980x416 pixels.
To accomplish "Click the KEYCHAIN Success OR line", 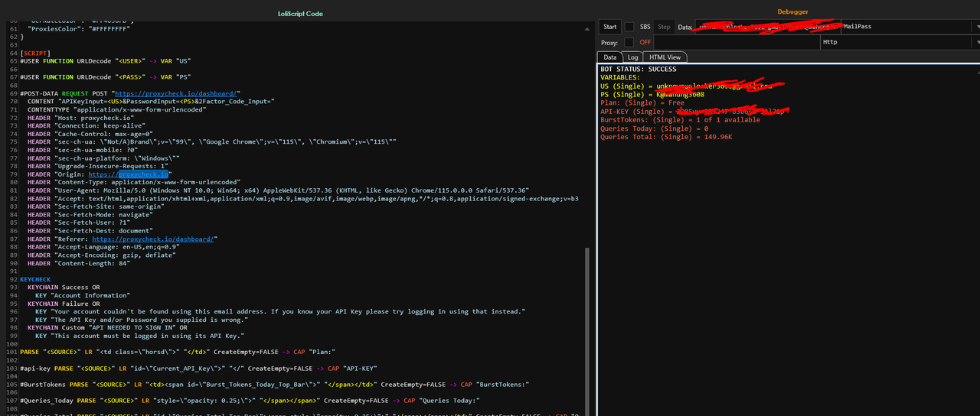I will 64,288.
